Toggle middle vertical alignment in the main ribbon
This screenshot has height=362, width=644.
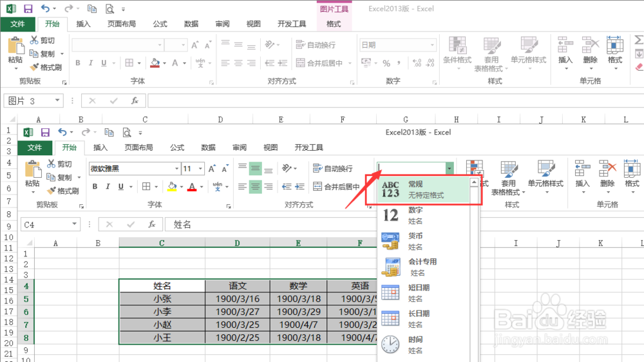click(238, 44)
